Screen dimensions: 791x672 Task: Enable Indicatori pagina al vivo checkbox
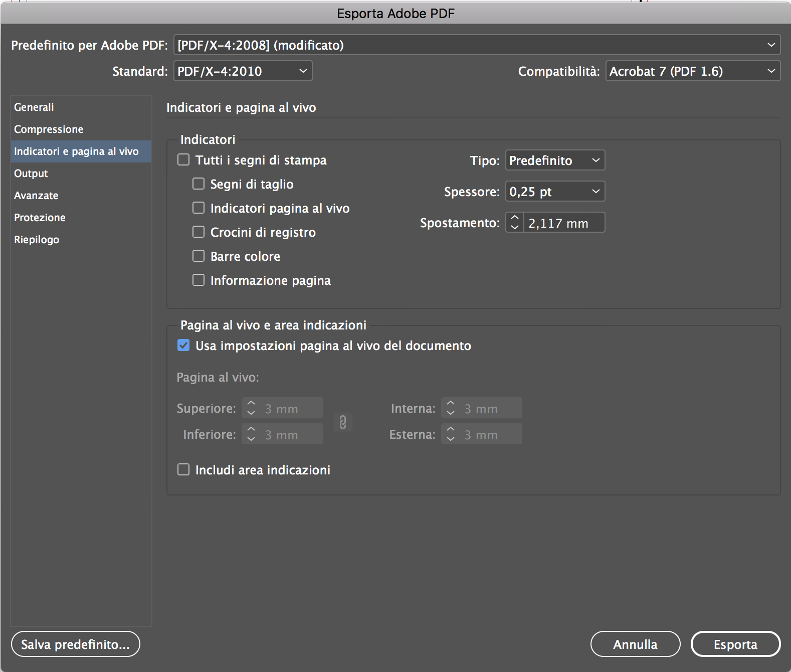[x=199, y=208]
